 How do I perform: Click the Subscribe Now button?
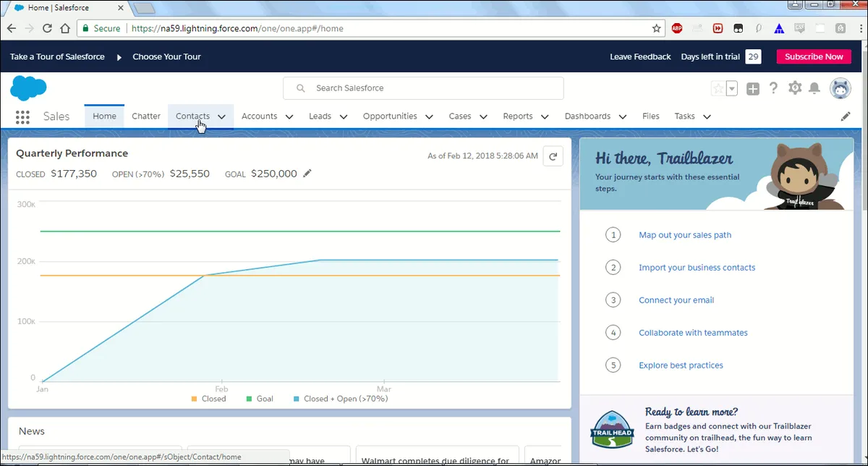[x=814, y=56]
